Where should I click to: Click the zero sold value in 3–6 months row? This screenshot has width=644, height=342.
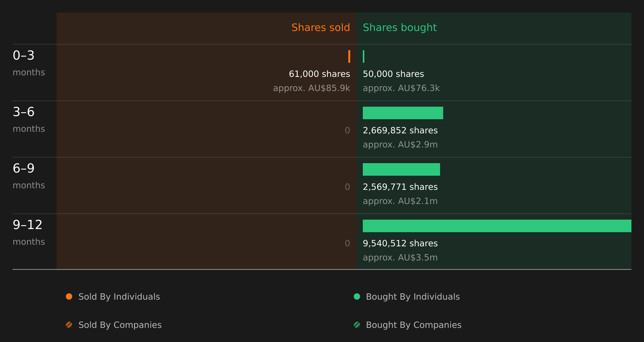[347, 131]
